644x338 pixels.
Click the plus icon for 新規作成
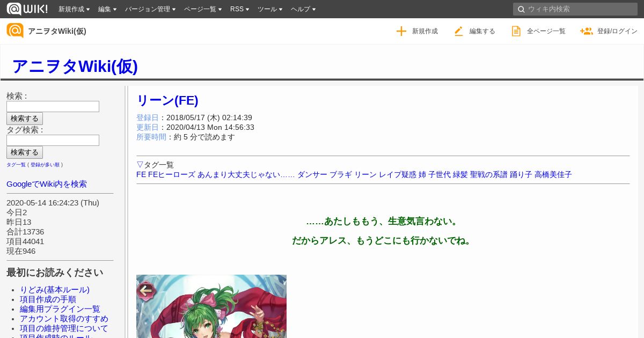(401, 31)
